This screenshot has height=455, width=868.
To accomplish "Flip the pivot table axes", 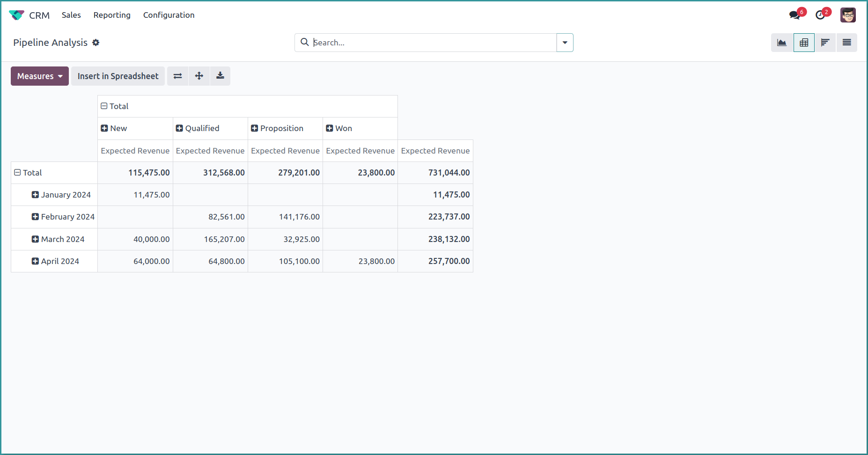I will [x=177, y=76].
